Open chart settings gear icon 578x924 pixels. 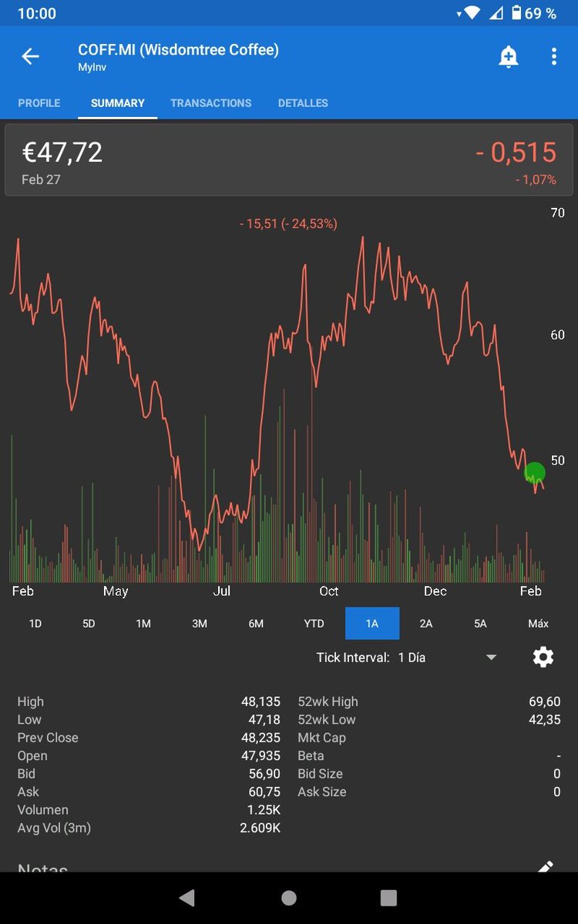pos(543,657)
